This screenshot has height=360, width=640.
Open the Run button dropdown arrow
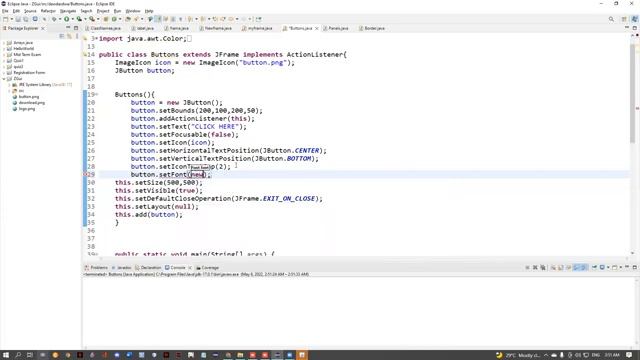72,19
